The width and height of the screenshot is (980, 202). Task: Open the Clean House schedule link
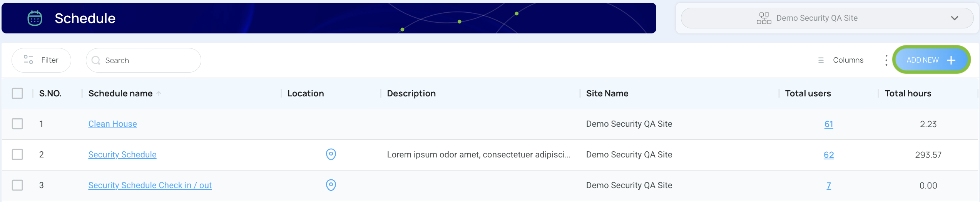pyautogui.click(x=112, y=124)
